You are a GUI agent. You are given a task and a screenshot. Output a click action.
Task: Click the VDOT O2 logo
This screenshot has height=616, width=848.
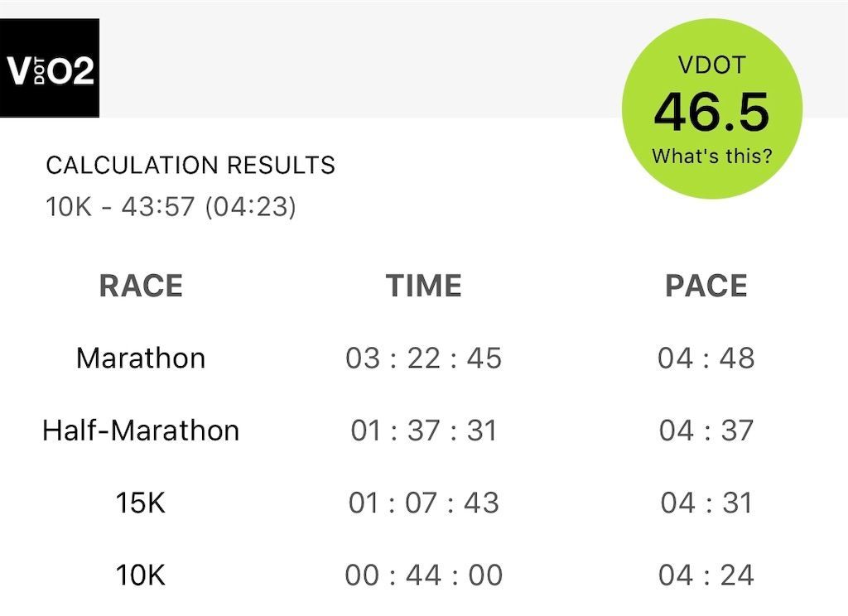[50, 70]
